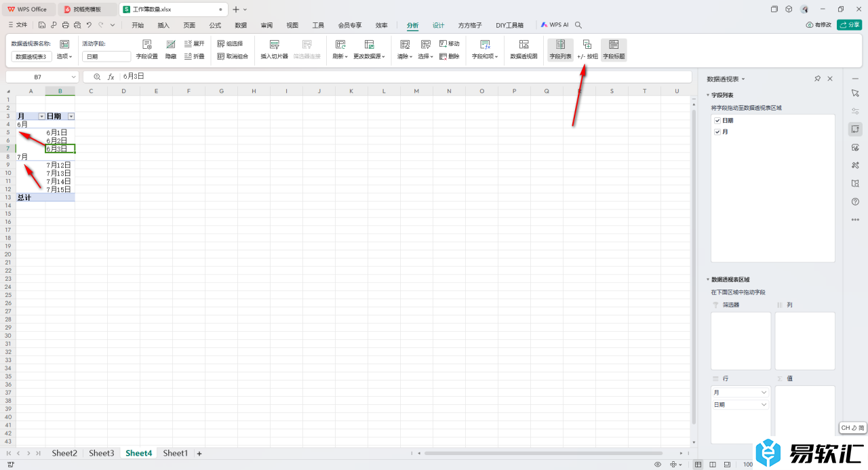Click 组选择 (Group Selection)
The height and width of the screenshot is (470, 868).
tap(230, 43)
